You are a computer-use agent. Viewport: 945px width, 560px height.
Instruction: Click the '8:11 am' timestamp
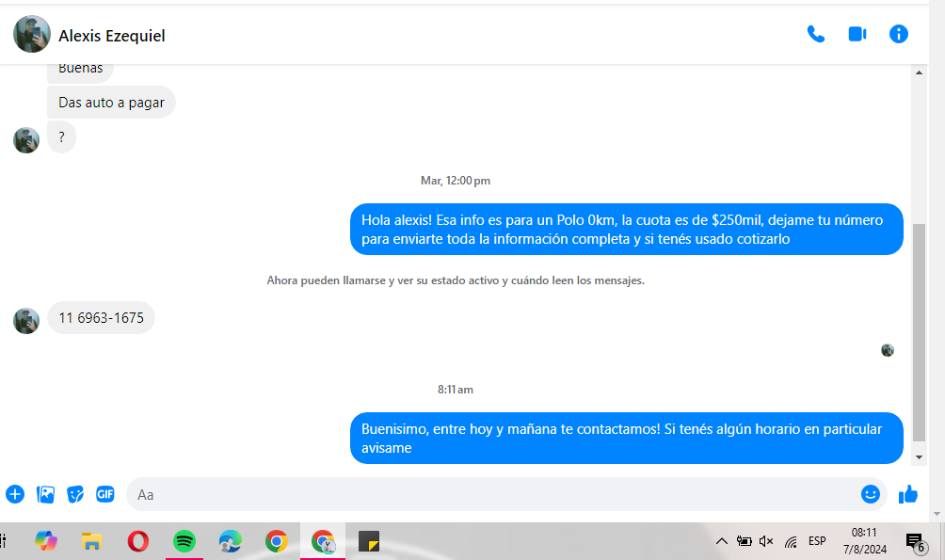tap(455, 390)
